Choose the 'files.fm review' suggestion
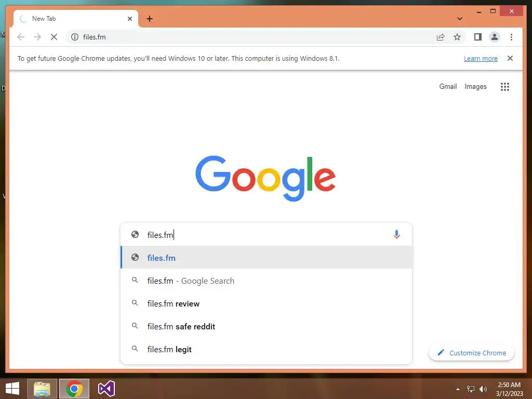Viewport: 532px width, 399px height. (267, 303)
